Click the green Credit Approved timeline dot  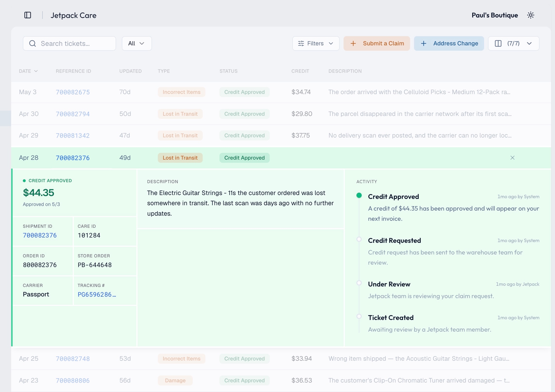359,195
